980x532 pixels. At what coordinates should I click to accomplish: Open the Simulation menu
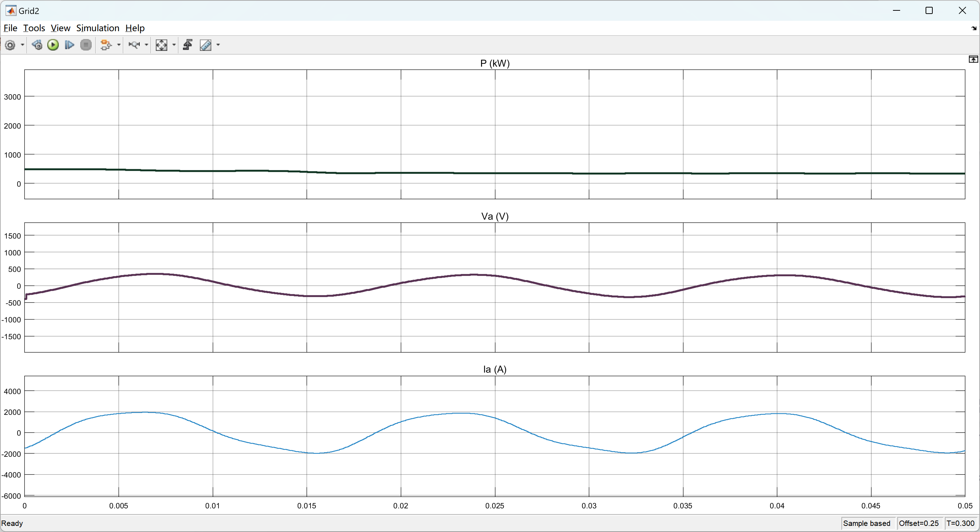[x=98, y=28]
